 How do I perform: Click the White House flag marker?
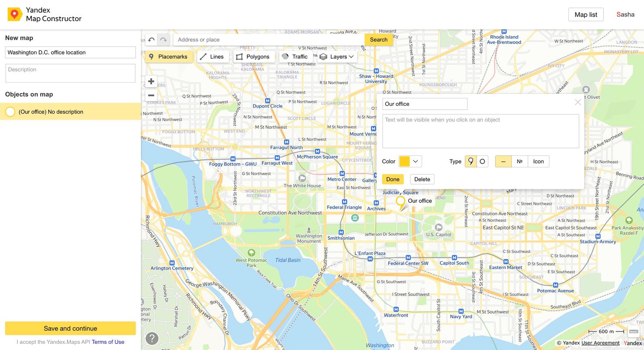pos(302,178)
